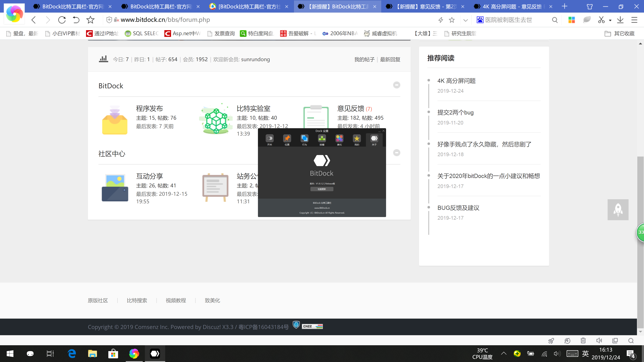
Task: Open a new tab with plus button
Action: point(565,6)
